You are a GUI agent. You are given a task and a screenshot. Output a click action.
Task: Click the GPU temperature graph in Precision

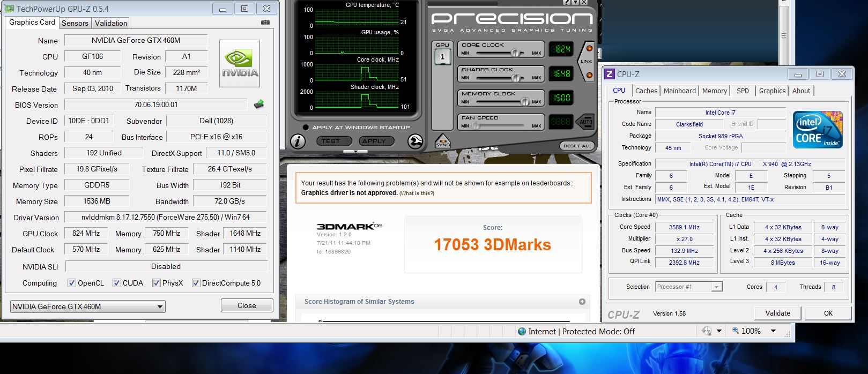point(357,17)
